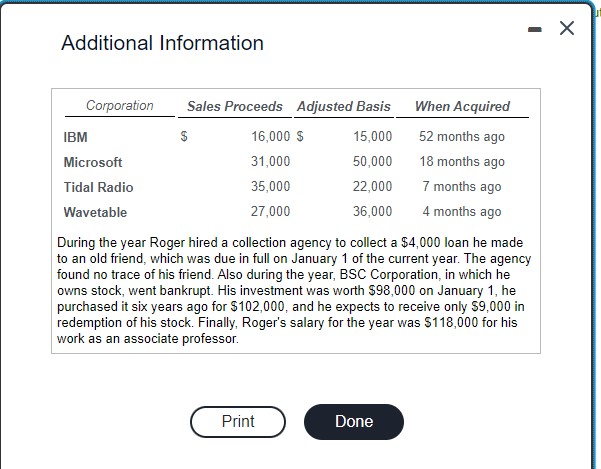Select the IBM row label
This screenshot has height=469, width=601.
pos(76,137)
